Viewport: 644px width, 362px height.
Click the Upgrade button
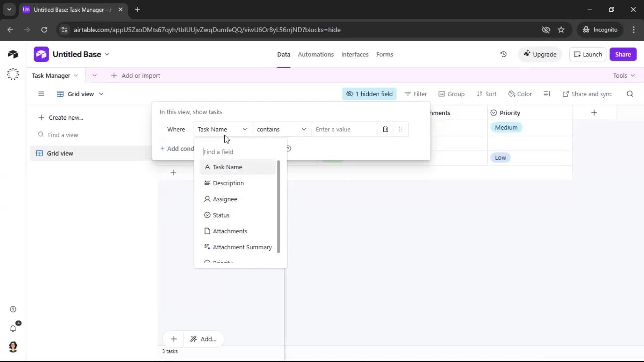click(540, 54)
